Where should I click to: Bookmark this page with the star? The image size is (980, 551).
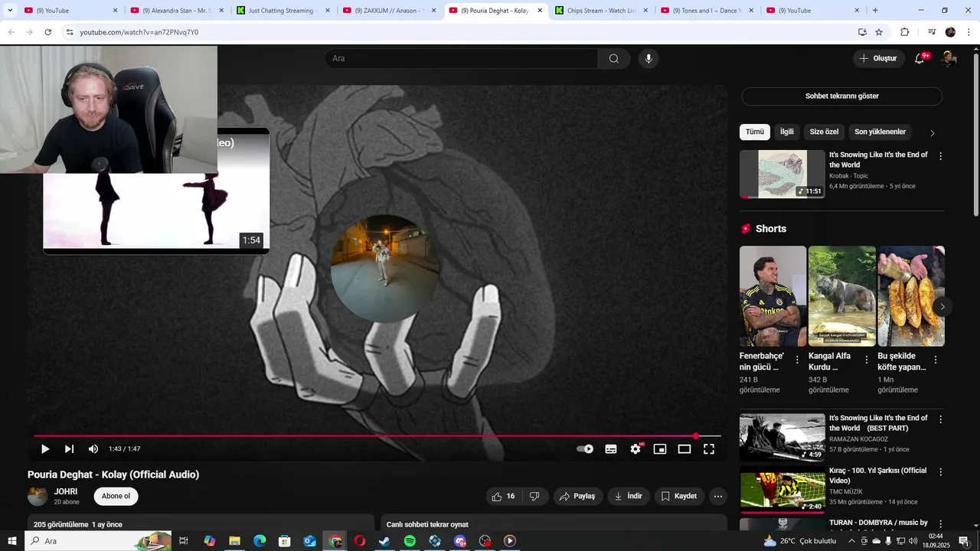pos(879,32)
